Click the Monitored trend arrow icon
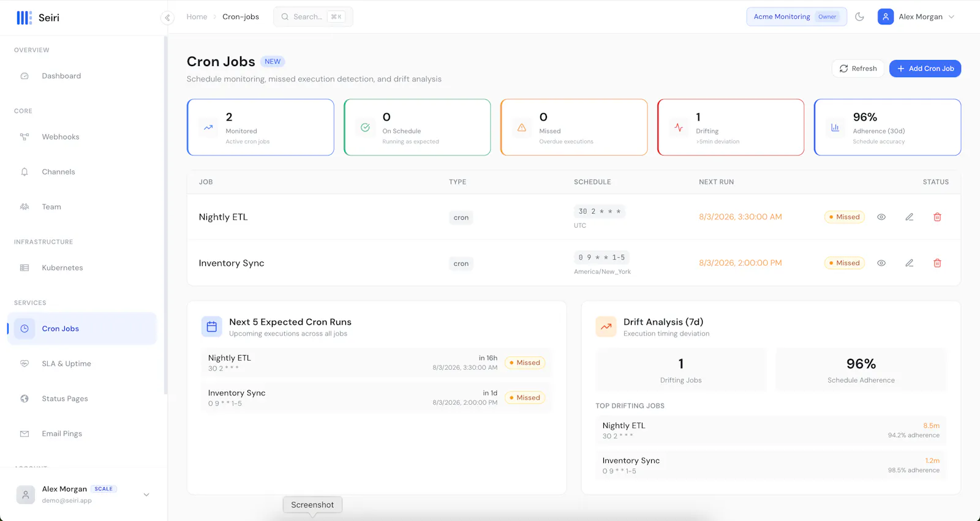Viewport: 980px width, 521px height. (208, 127)
